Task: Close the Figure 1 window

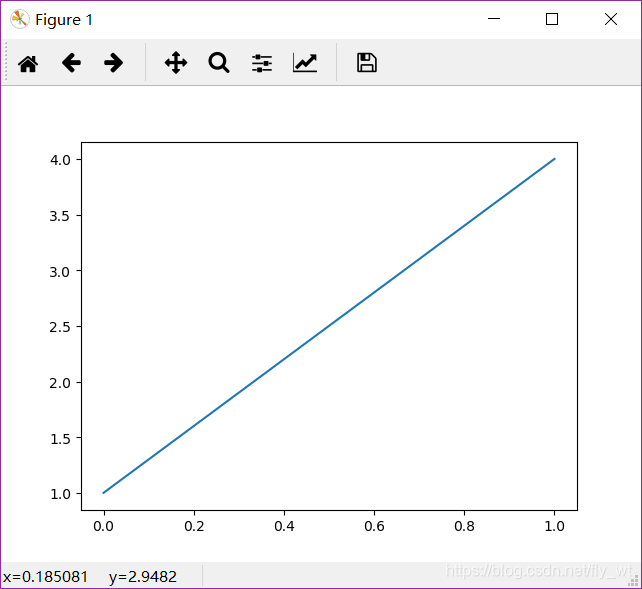Action: click(x=611, y=19)
